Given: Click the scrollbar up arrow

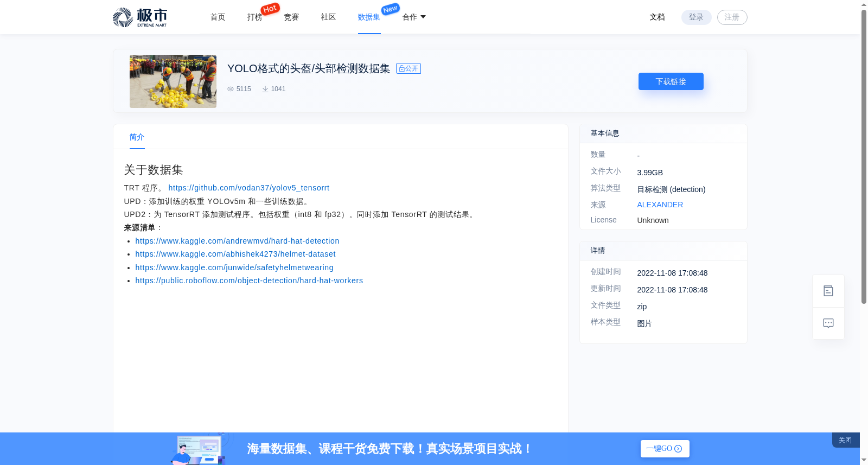Looking at the screenshot, I should tap(864, 4).
